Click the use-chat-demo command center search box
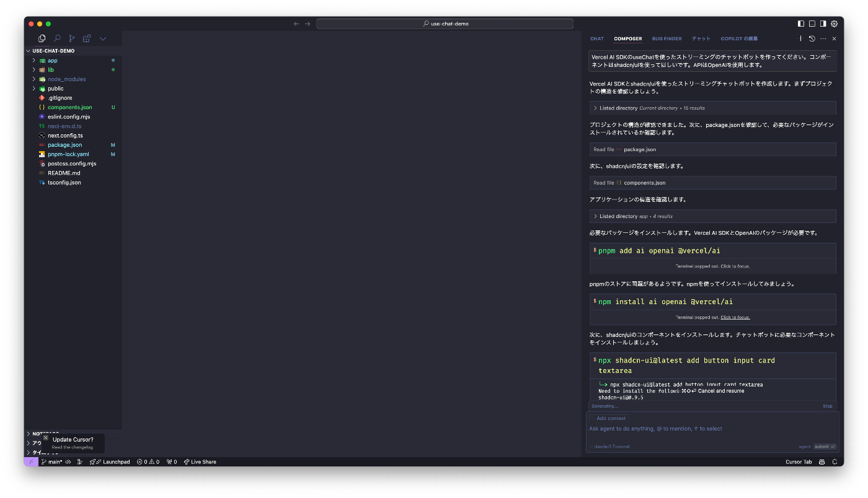This screenshot has height=498, width=868. click(x=445, y=24)
